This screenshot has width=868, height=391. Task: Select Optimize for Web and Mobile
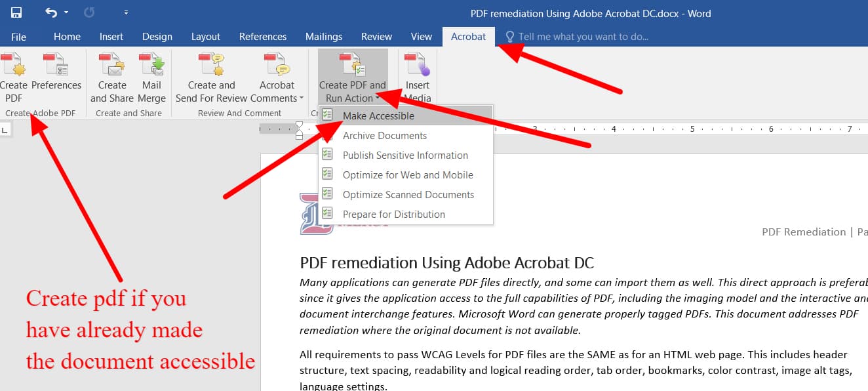(x=405, y=175)
